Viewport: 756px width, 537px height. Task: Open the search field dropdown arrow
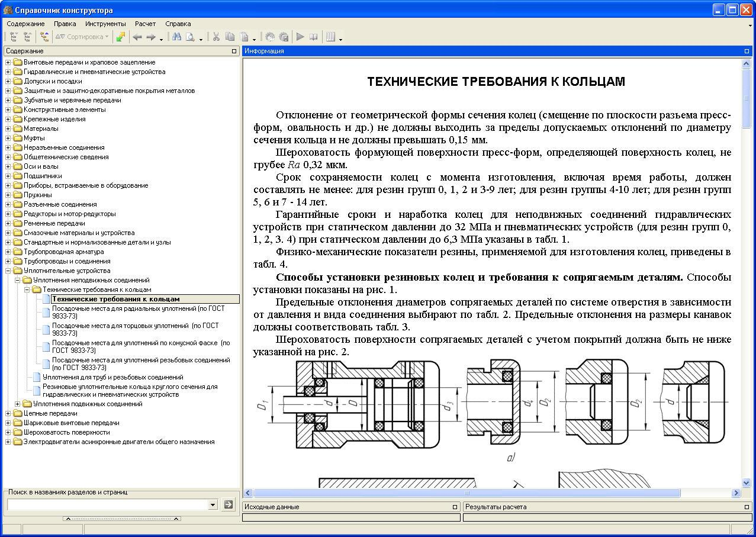(x=212, y=504)
